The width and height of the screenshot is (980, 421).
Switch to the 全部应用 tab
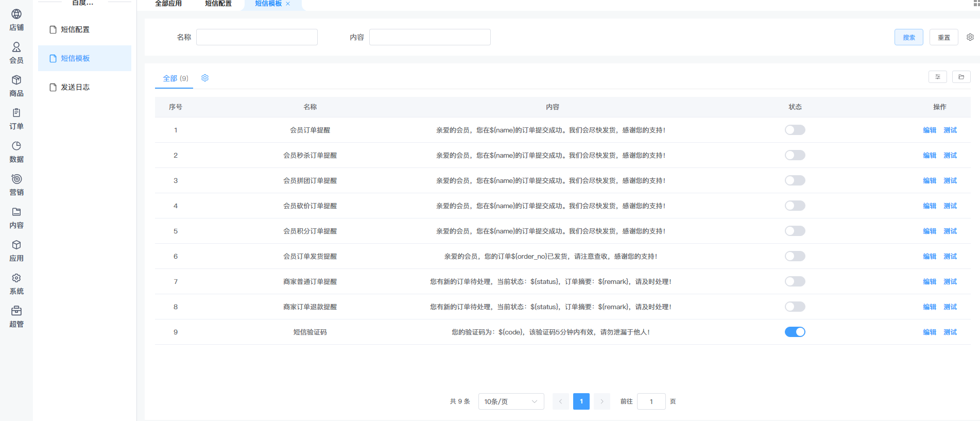[168, 4]
